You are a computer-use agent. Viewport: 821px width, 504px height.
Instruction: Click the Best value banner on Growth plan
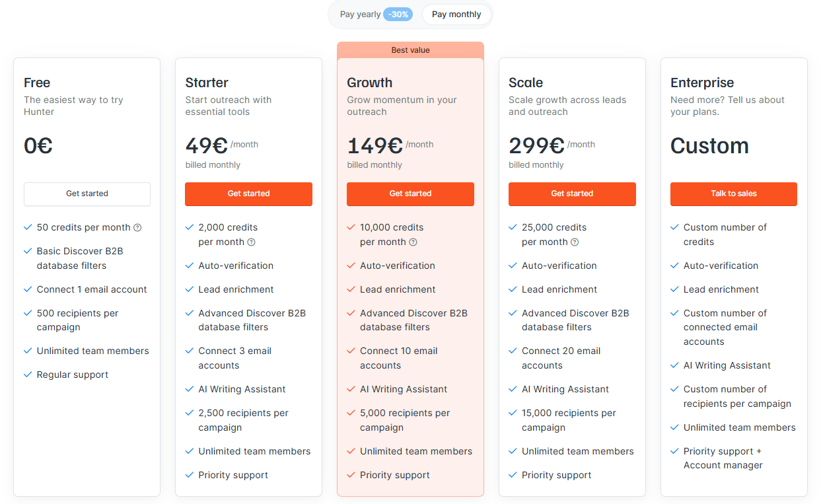click(x=410, y=50)
